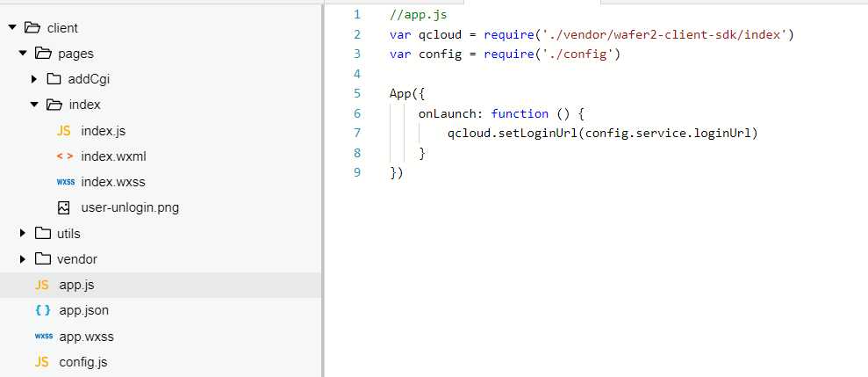Expand the addCgi folder arrow

coord(34,79)
